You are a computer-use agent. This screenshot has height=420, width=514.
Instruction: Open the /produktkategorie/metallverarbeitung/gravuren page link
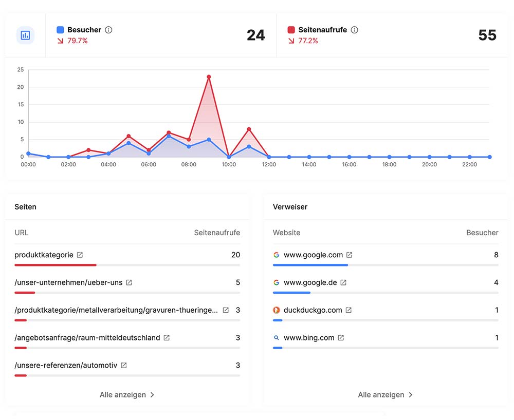point(116,310)
